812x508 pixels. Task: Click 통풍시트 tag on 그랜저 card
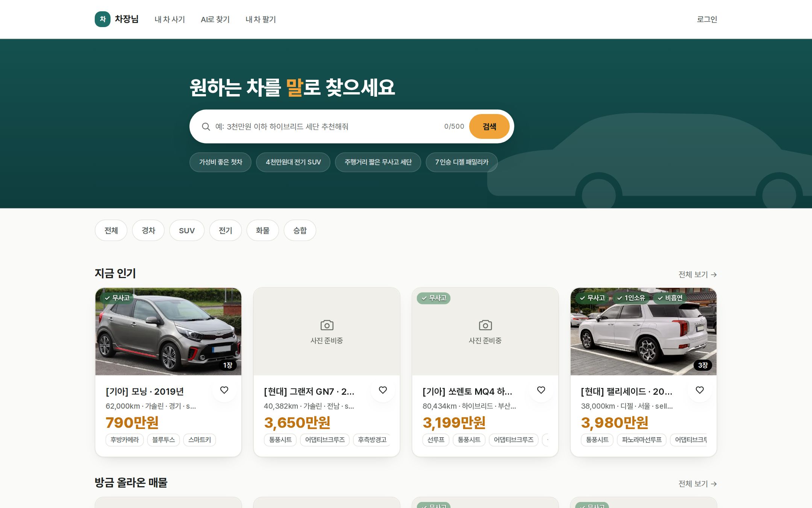tap(280, 440)
